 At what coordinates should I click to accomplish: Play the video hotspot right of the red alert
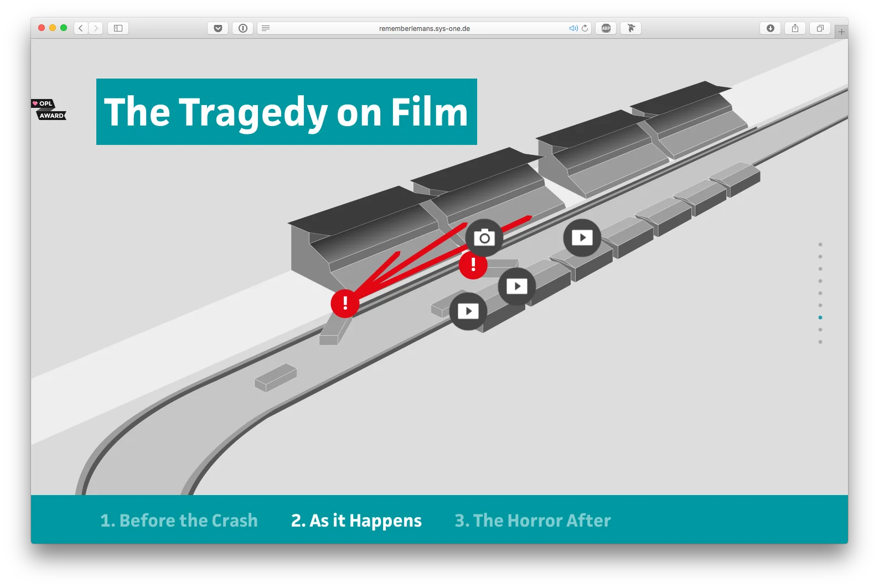click(516, 286)
